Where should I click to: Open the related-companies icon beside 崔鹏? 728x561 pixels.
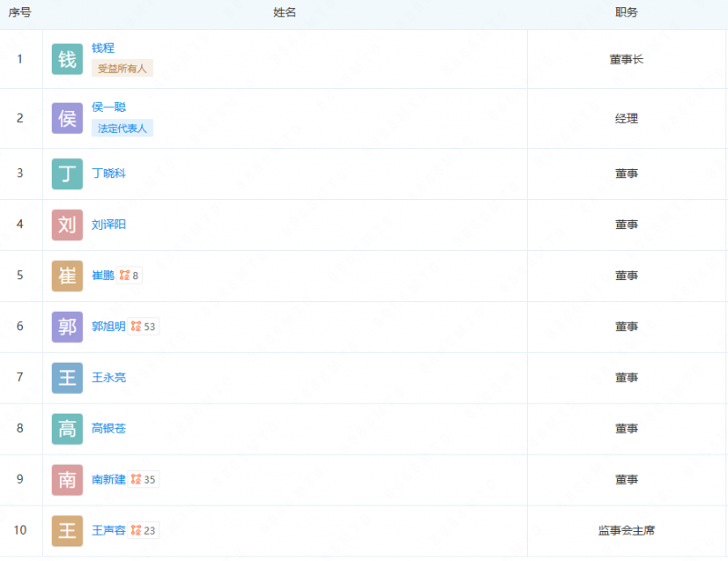pos(129,275)
